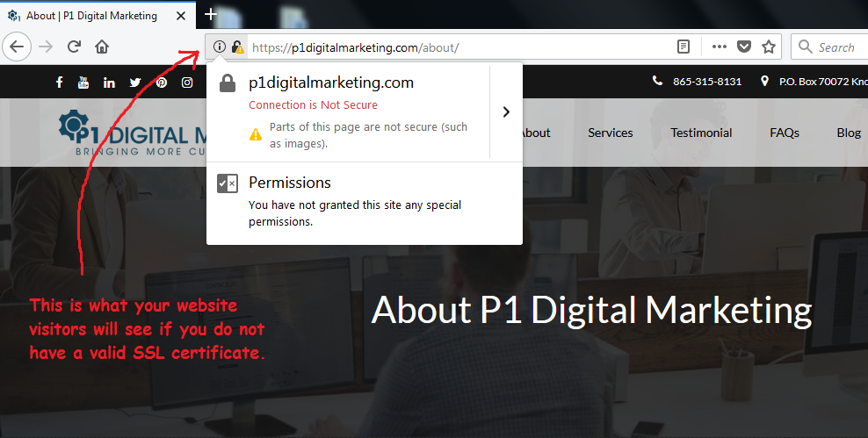This screenshot has height=438, width=868.
Task: Open the Services menu item
Action: click(610, 133)
